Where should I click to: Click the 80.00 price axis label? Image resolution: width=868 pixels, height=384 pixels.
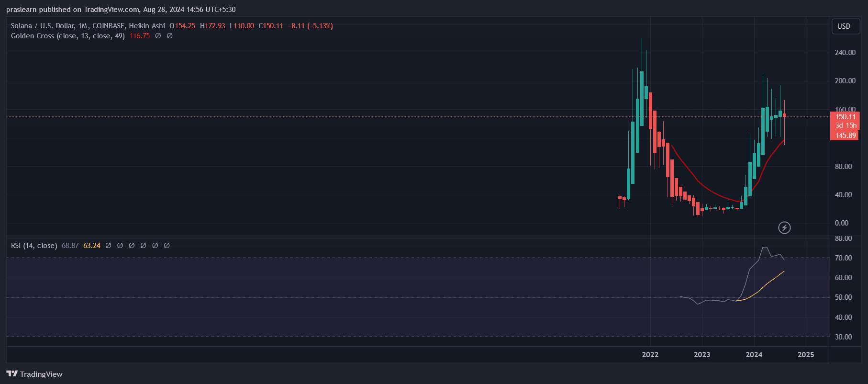(x=843, y=167)
